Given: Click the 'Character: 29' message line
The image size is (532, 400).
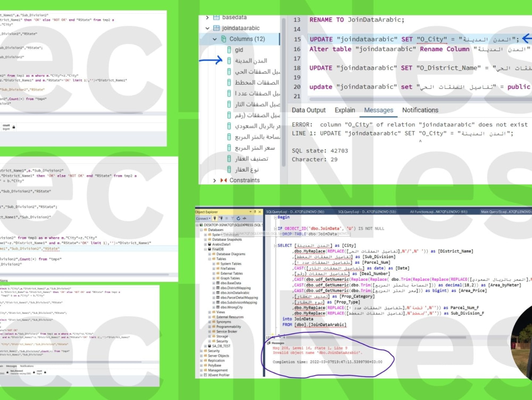Looking at the screenshot, I should coord(314,160).
